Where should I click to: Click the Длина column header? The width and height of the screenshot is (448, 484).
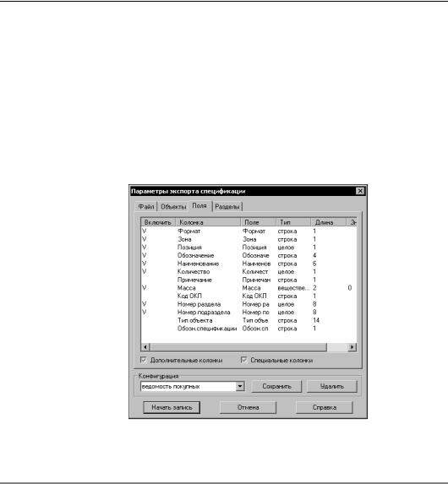click(328, 222)
